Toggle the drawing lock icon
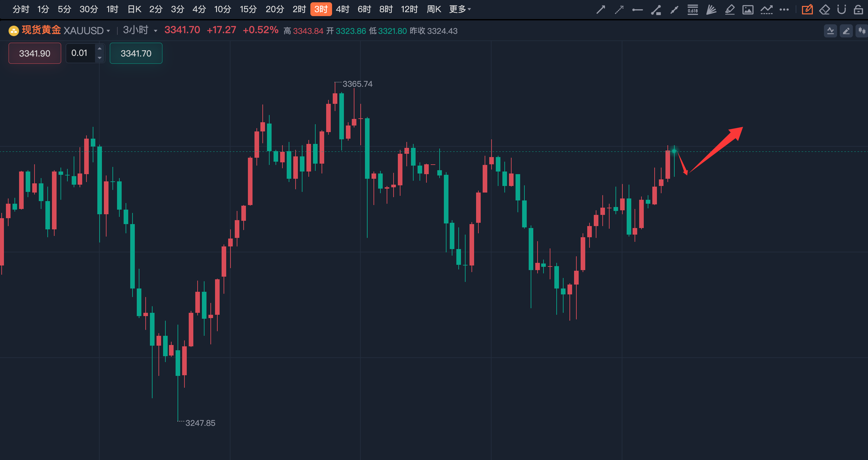Viewport: 868px width, 460px height. (x=858, y=10)
